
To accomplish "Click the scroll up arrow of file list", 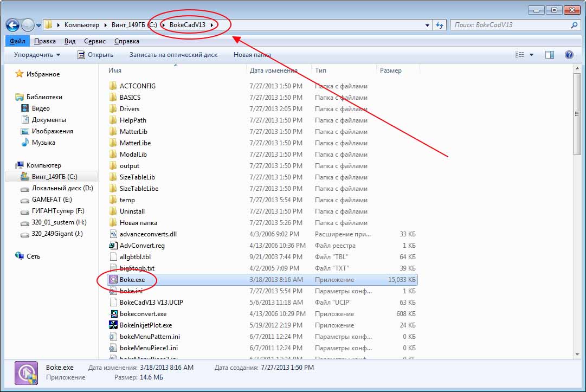I will click(577, 69).
